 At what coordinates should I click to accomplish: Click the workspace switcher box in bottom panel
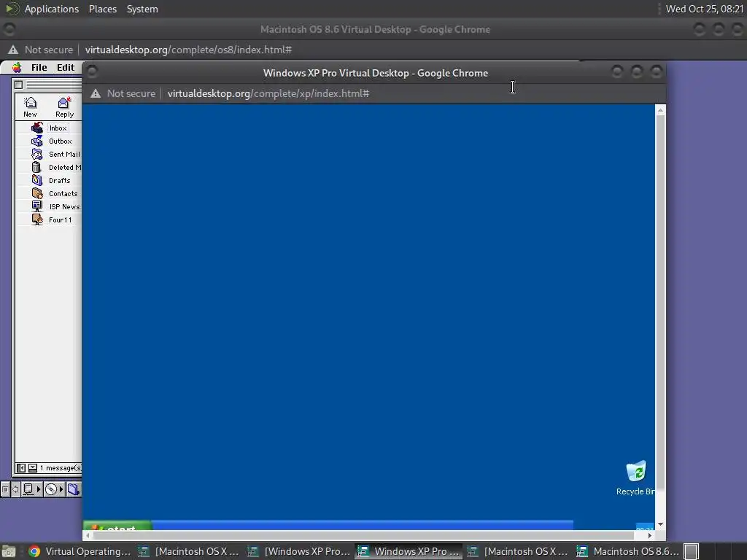pyautogui.click(x=692, y=551)
